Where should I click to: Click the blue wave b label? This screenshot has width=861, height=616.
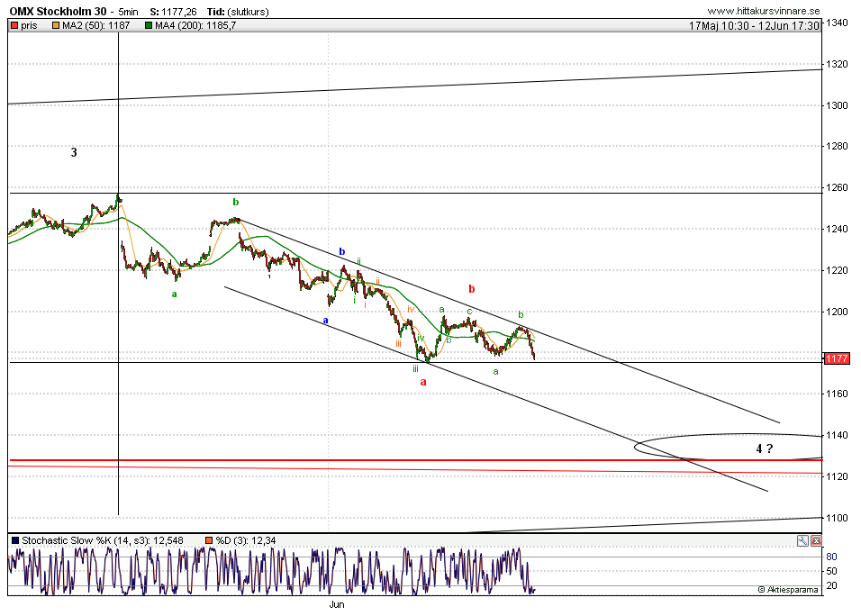pyautogui.click(x=342, y=251)
